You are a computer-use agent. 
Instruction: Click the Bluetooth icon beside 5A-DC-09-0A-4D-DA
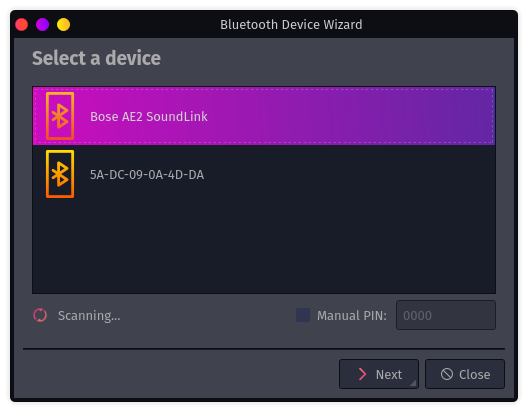point(60,174)
